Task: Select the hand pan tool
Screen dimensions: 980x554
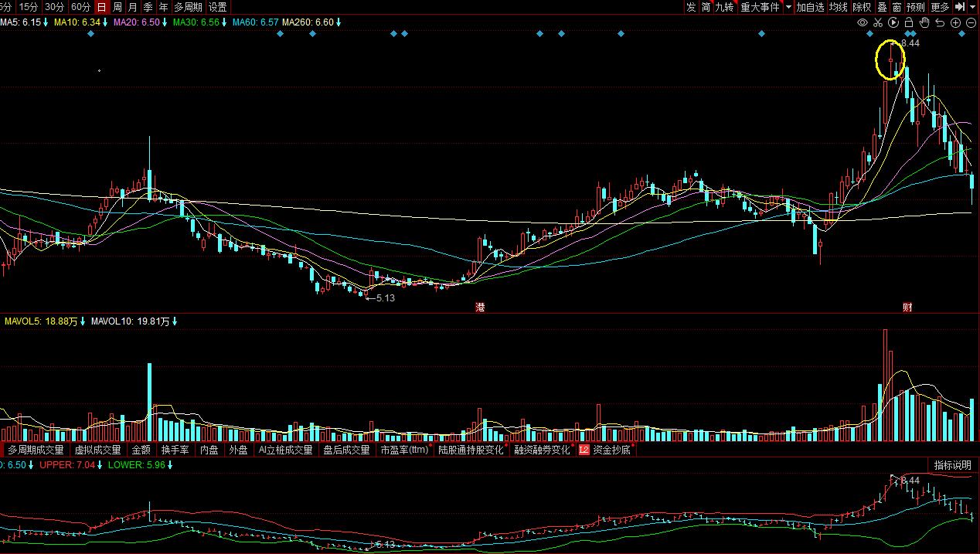Action: pos(924,22)
